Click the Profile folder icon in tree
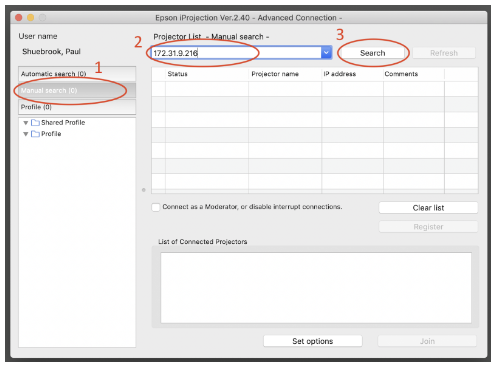494x365 pixels. coord(35,134)
